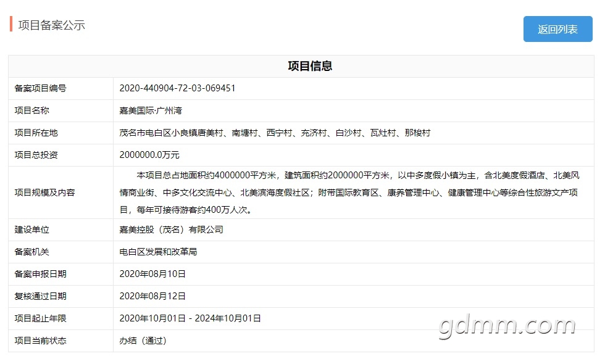The height and width of the screenshot is (364, 605).
Task: Click the 项目名称 label
Action: coord(31,110)
